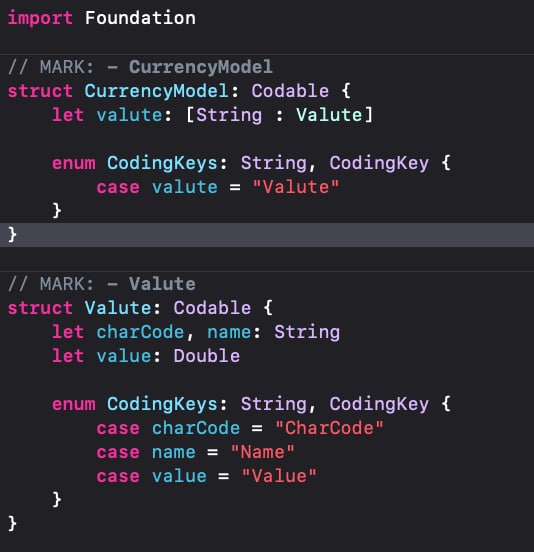Click "Codable" on the struct CurrencyModel line
This screenshot has width=534, height=552.
(x=290, y=91)
